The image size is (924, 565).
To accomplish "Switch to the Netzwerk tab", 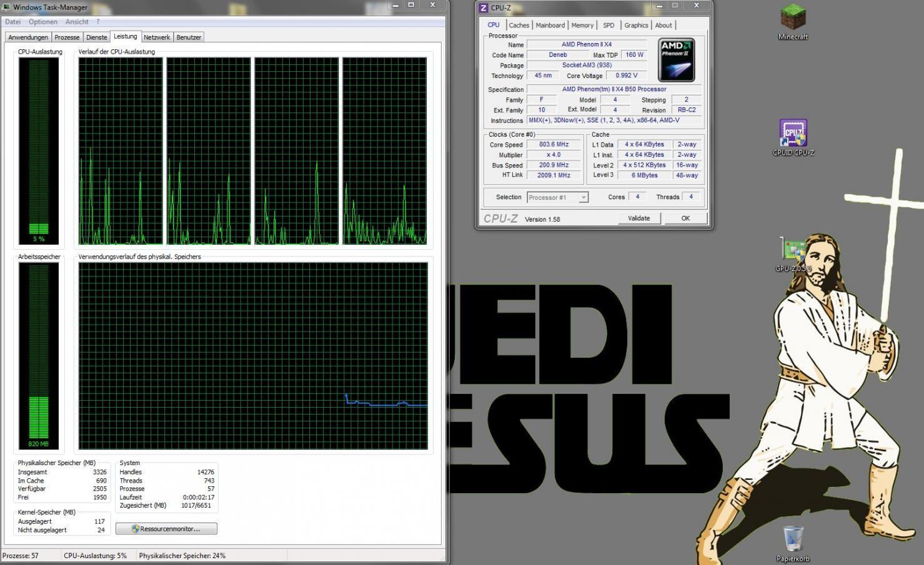I will point(157,37).
